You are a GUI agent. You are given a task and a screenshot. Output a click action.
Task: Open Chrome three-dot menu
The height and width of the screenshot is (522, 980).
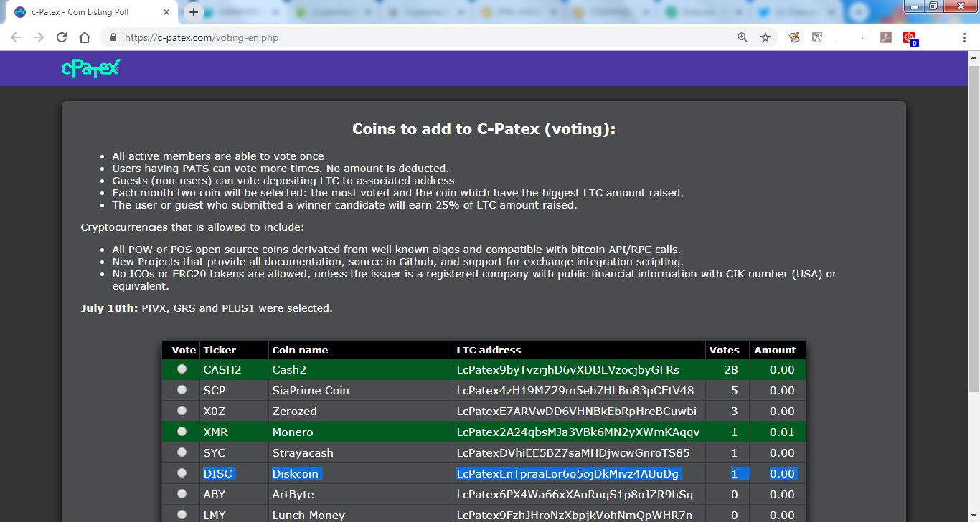pyautogui.click(x=965, y=37)
